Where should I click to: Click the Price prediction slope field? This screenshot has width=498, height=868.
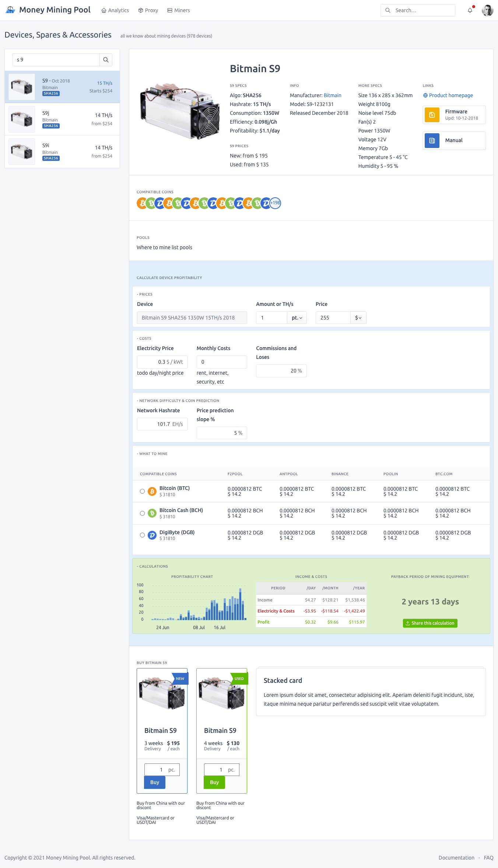click(x=222, y=433)
